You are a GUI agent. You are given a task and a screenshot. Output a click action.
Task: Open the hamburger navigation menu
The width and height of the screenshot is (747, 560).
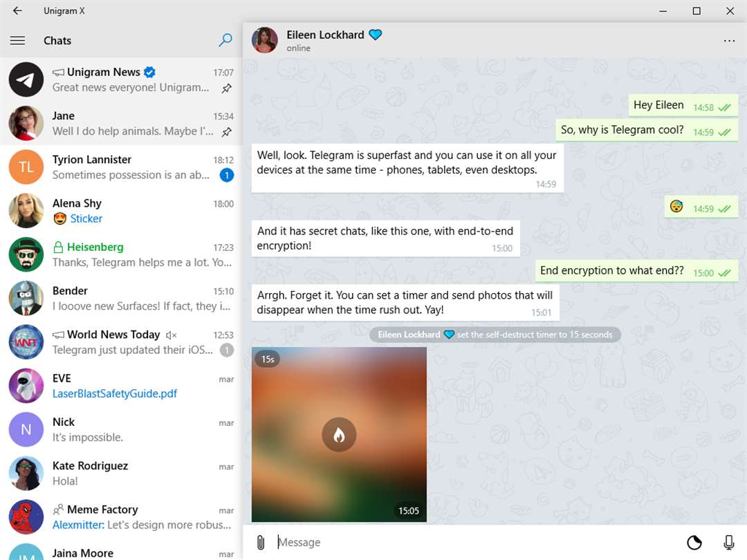(x=17, y=41)
